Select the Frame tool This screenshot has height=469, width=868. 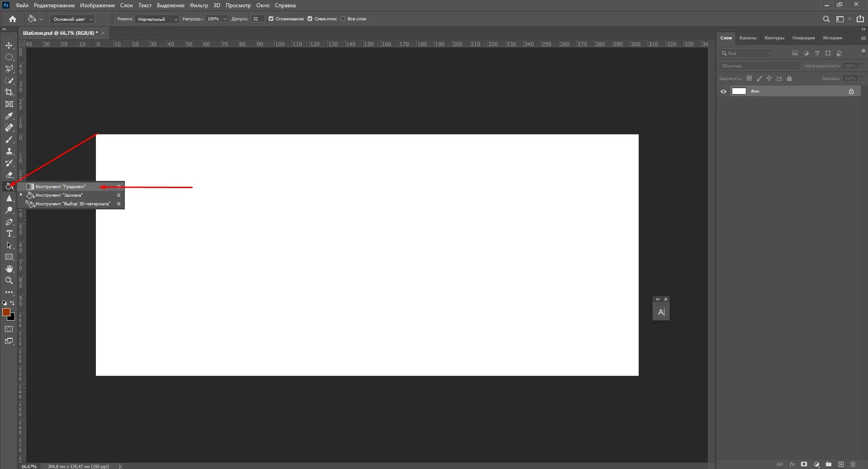click(9, 104)
